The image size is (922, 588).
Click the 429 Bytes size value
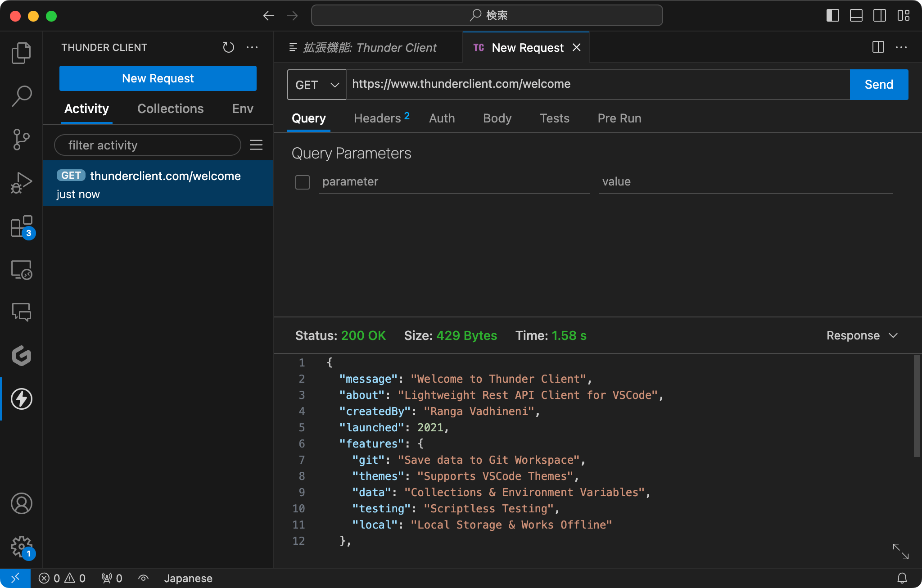point(467,335)
